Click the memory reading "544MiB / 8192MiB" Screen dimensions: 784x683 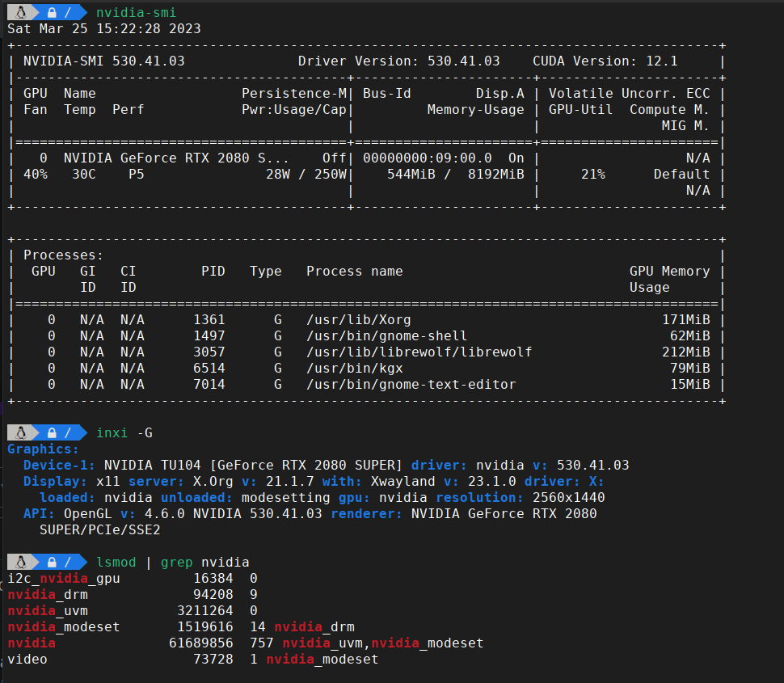click(x=456, y=174)
